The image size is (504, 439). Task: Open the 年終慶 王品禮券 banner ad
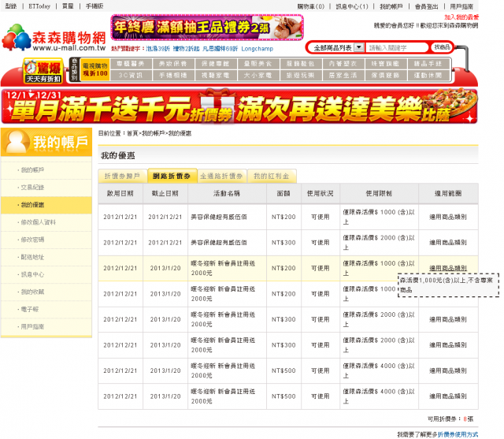[x=207, y=28]
